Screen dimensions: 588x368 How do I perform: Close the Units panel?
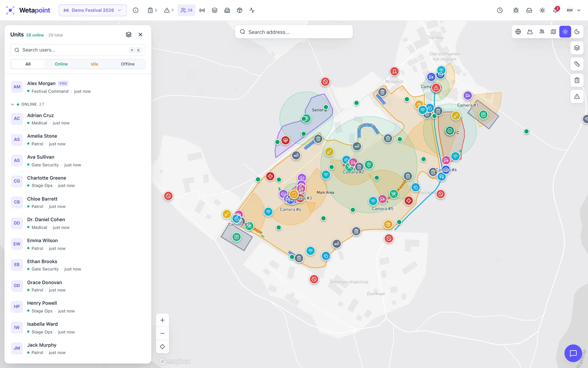(140, 35)
